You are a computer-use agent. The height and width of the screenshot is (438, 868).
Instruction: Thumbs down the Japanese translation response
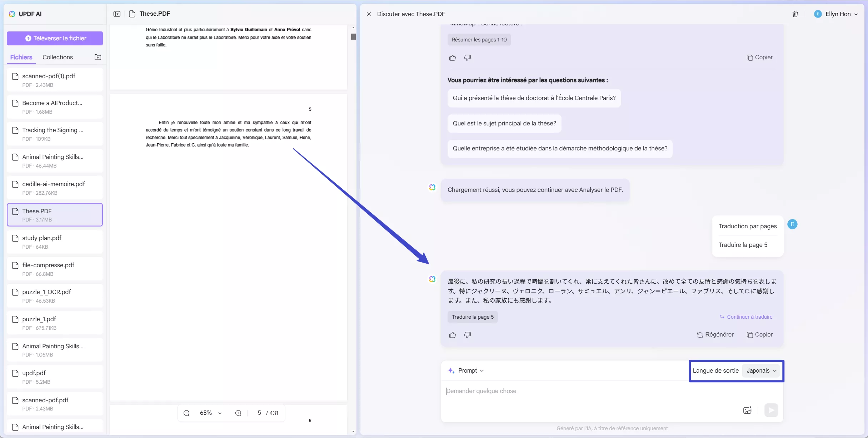(468, 335)
